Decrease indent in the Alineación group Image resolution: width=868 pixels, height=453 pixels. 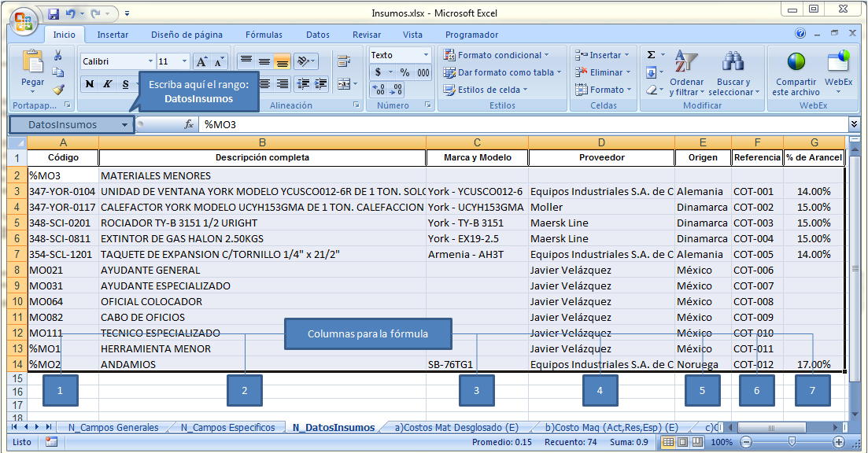(x=303, y=84)
